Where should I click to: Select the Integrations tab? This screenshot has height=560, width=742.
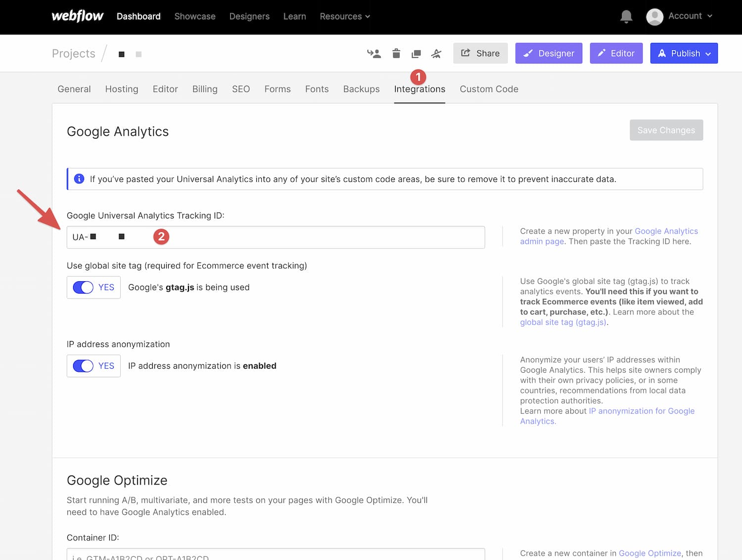point(419,89)
